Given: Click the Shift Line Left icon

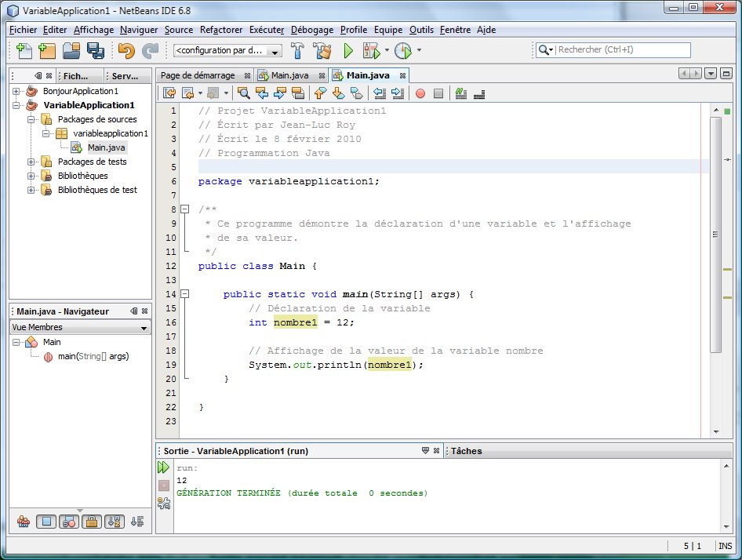Looking at the screenshot, I should coord(380,93).
